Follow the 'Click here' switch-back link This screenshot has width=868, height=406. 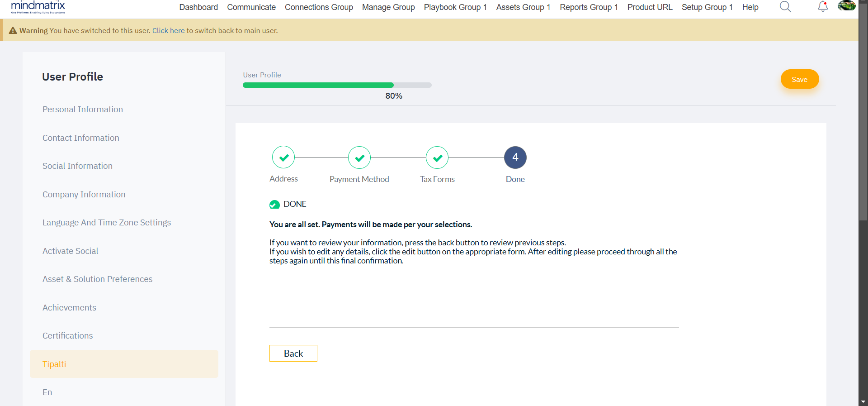click(x=168, y=31)
